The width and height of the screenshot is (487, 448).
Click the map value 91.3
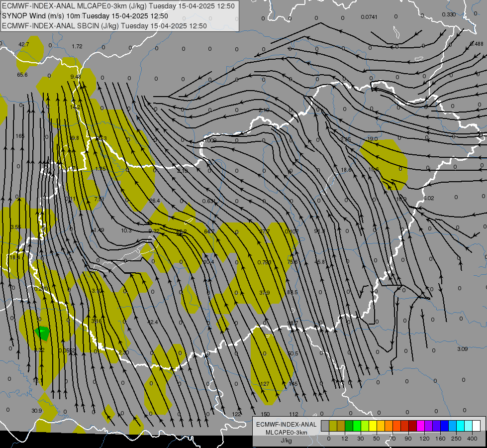point(319,231)
